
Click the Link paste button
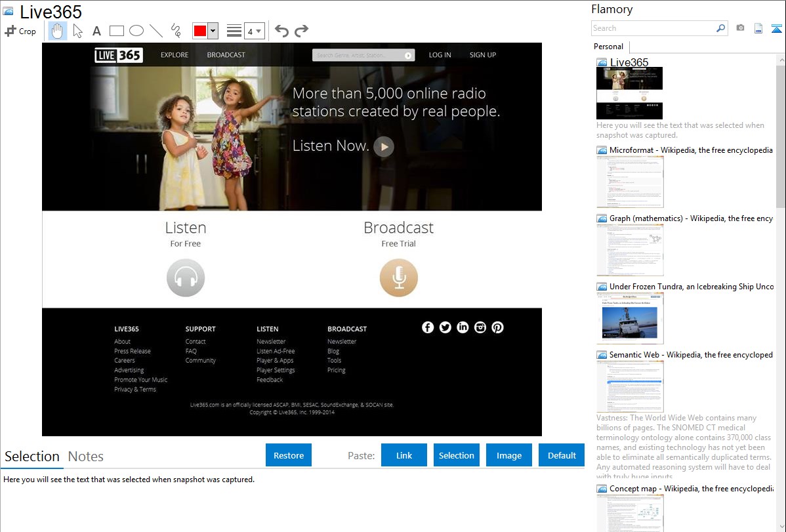[x=404, y=455]
